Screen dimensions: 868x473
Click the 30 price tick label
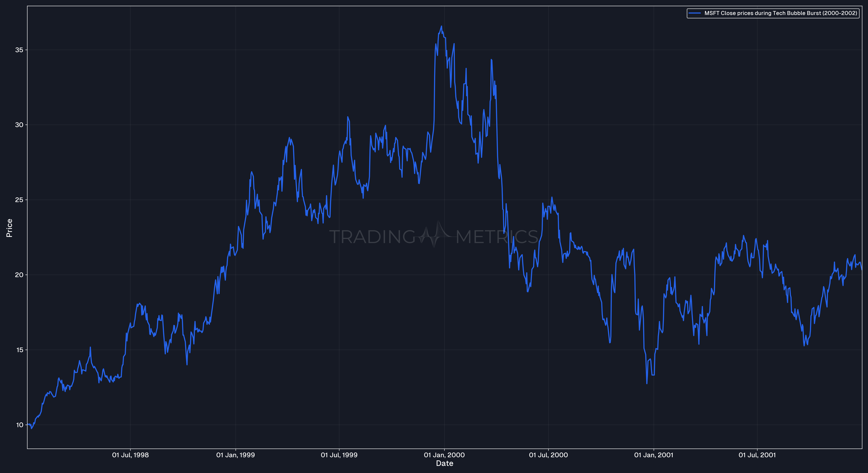coord(19,125)
